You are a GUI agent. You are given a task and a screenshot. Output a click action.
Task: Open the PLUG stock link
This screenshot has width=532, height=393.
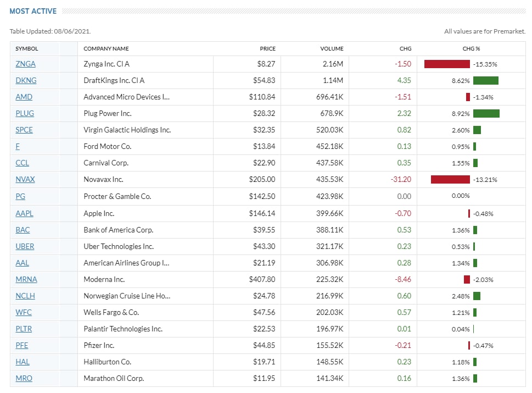tap(25, 113)
